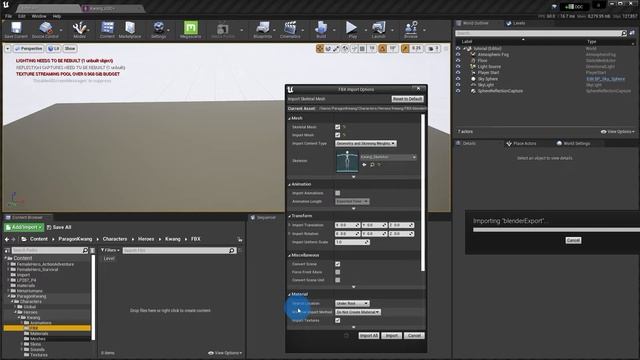Click Reset to Default button

point(407,99)
